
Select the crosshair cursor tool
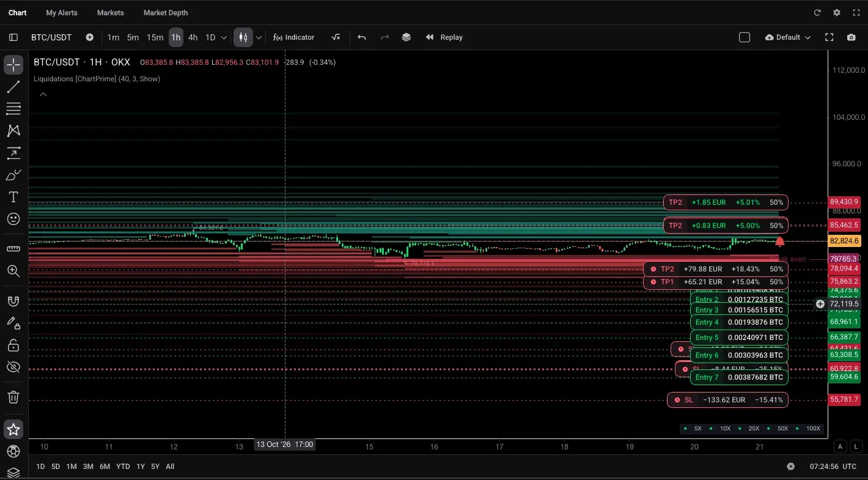click(13, 65)
